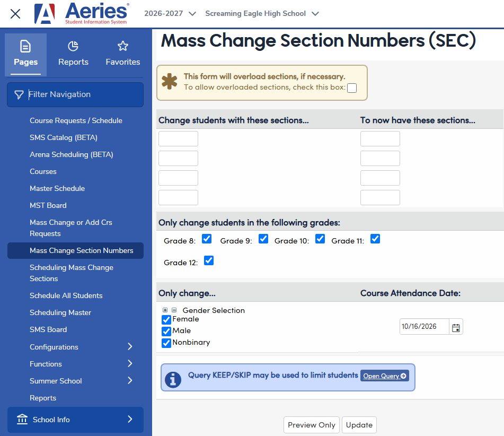Click first 'Change students with these sections' field
The width and height of the screenshot is (504, 436).
pyautogui.click(x=179, y=138)
